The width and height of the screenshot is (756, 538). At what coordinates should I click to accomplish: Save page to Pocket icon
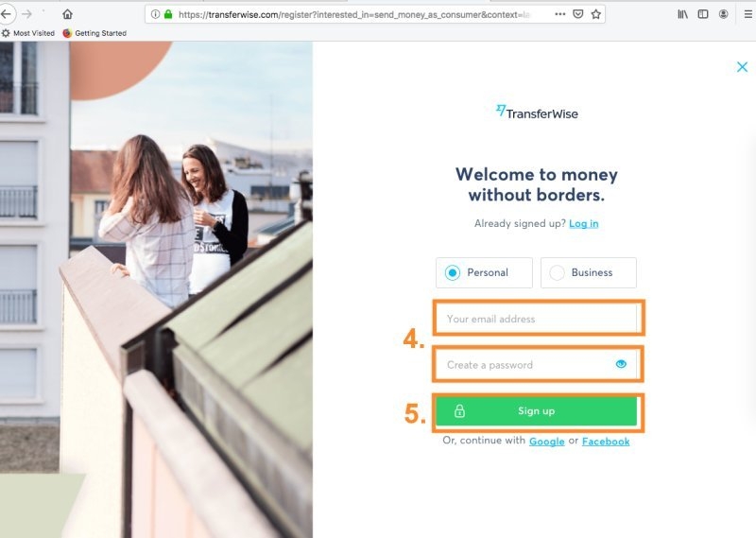coord(578,14)
